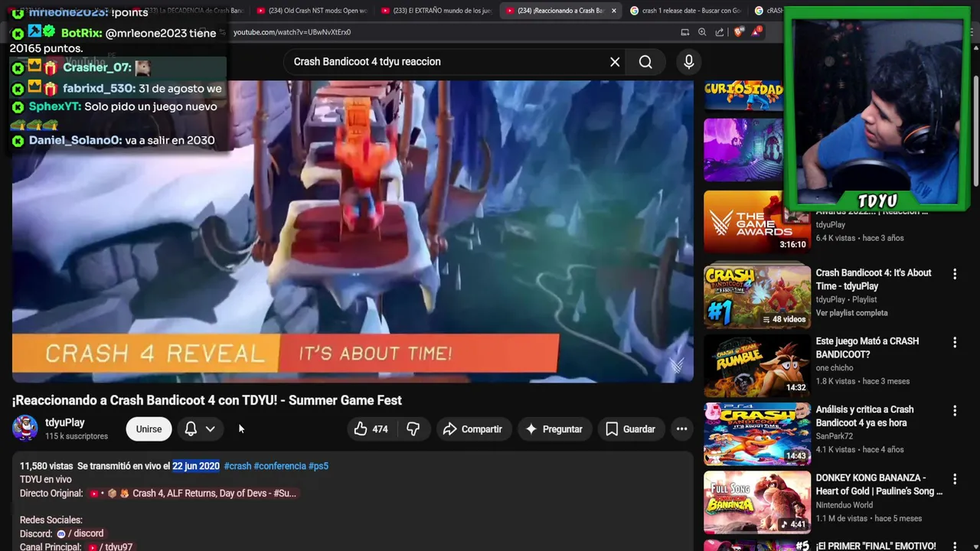Open options for Análisis y critica video
980x551 pixels.
954,411
